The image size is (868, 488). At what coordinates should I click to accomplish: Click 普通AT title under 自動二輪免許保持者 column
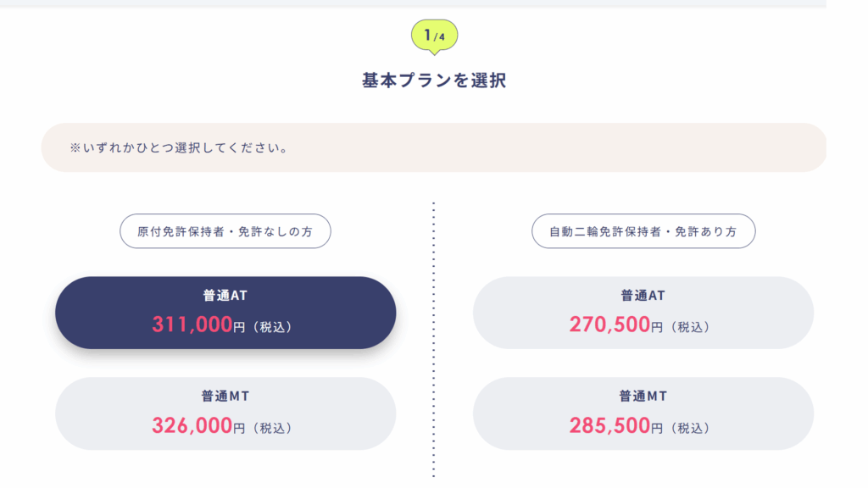point(643,296)
